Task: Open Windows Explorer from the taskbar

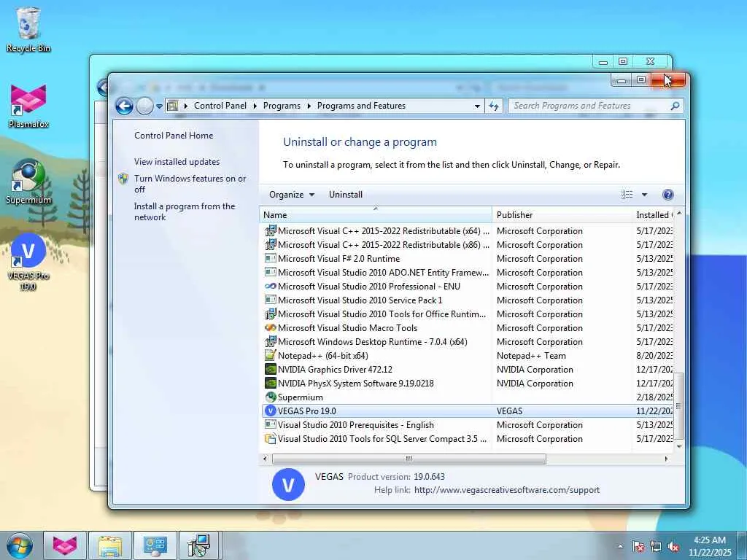Action: (x=110, y=545)
